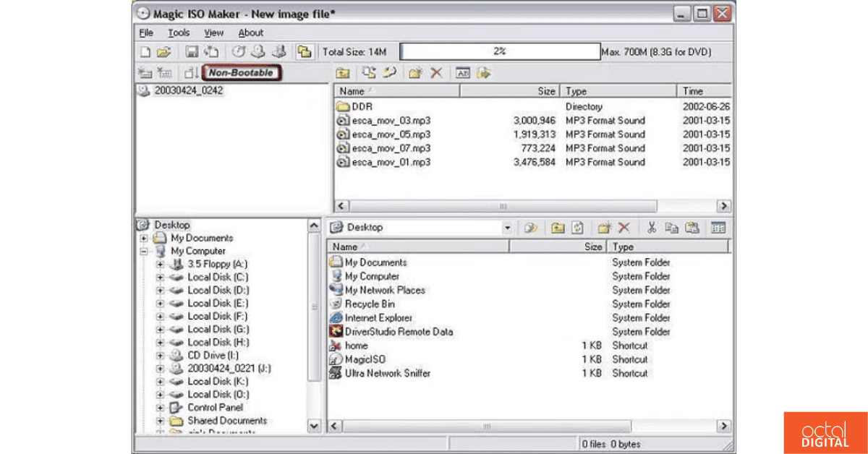Refresh the Desktop file listing
Image resolution: width=868 pixels, height=454 pixels.
576,227
